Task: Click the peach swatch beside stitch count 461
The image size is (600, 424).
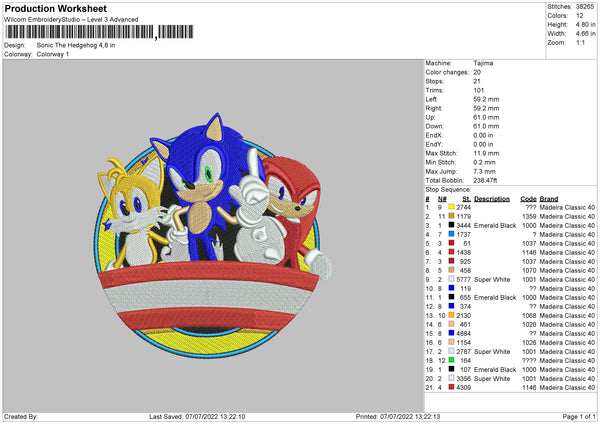Action: tap(451, 324)
